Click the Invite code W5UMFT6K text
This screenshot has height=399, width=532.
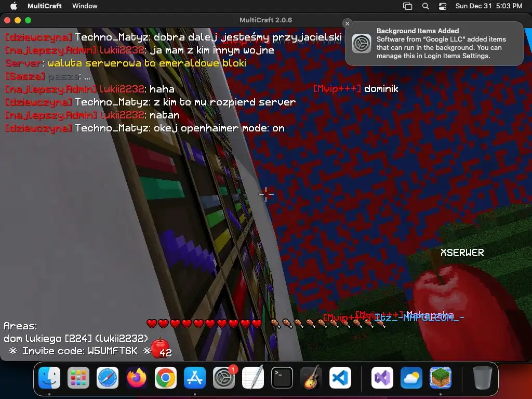coord(79,351)
